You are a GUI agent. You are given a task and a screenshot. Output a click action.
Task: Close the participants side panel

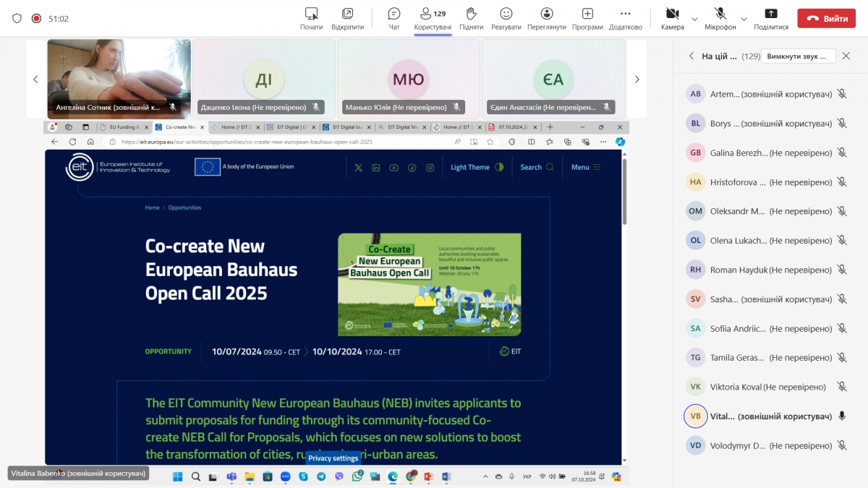(x=846, y=56)
